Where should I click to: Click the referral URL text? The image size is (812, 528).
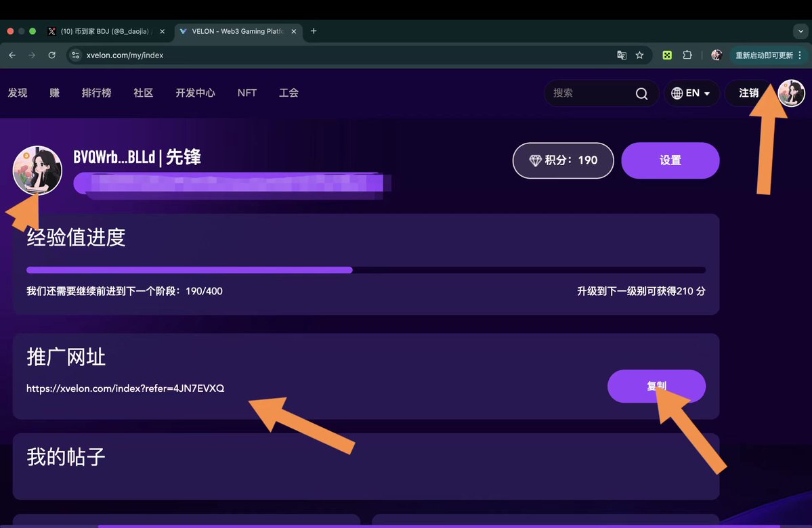(125, 389)
